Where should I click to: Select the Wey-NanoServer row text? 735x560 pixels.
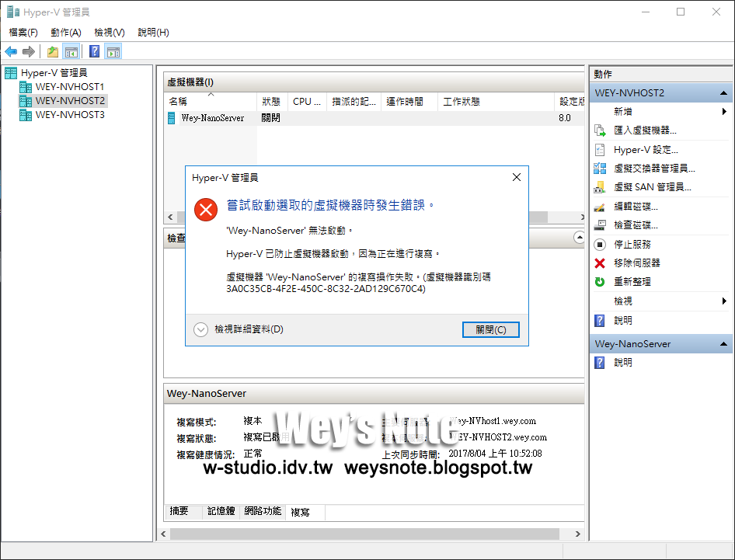[x=213, y=118]
